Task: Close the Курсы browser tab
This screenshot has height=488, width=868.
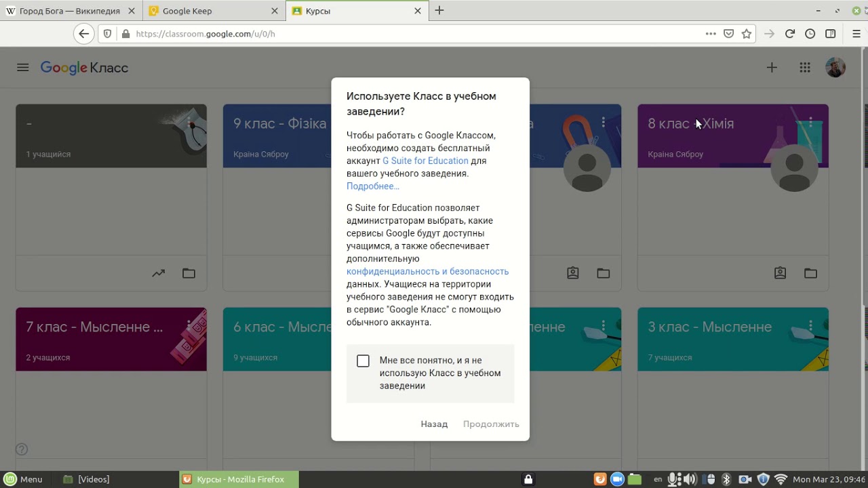Action: (x=418, y=11)
